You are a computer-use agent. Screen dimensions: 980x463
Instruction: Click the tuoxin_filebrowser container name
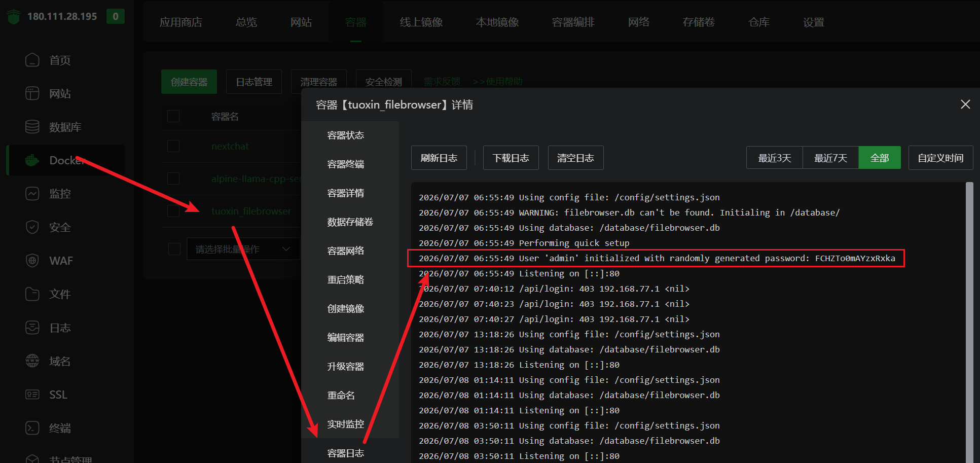click(251, 211)
